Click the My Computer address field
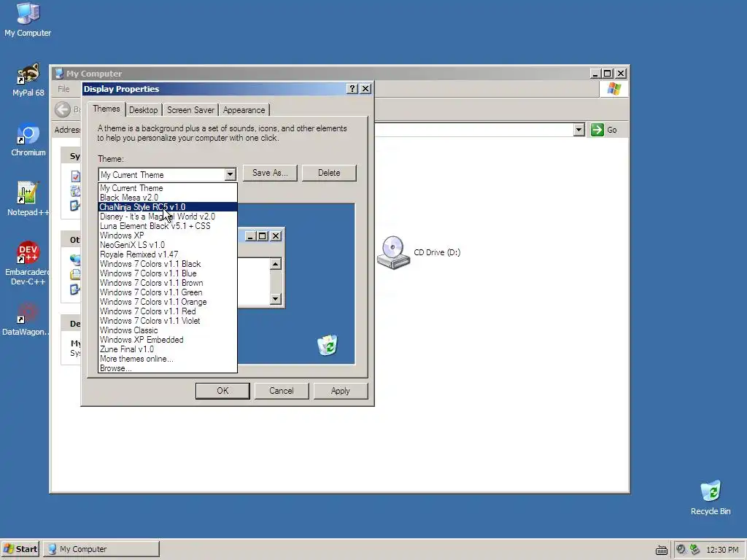 (473, 130)
